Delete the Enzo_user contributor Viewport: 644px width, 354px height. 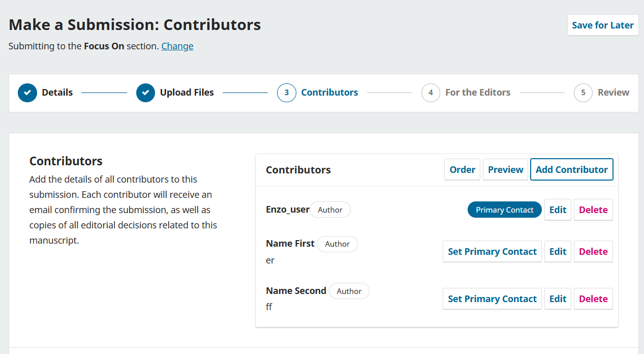(x=593, y=210)
